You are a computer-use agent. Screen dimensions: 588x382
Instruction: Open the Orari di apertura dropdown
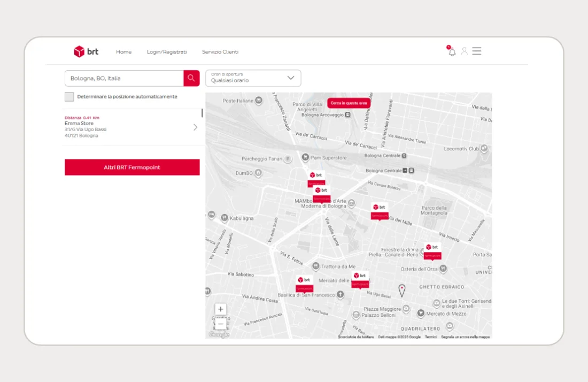point(253,78)
